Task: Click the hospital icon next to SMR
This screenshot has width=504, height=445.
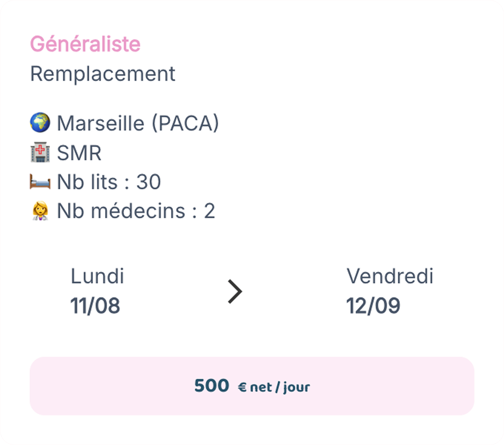Action: 40,152
